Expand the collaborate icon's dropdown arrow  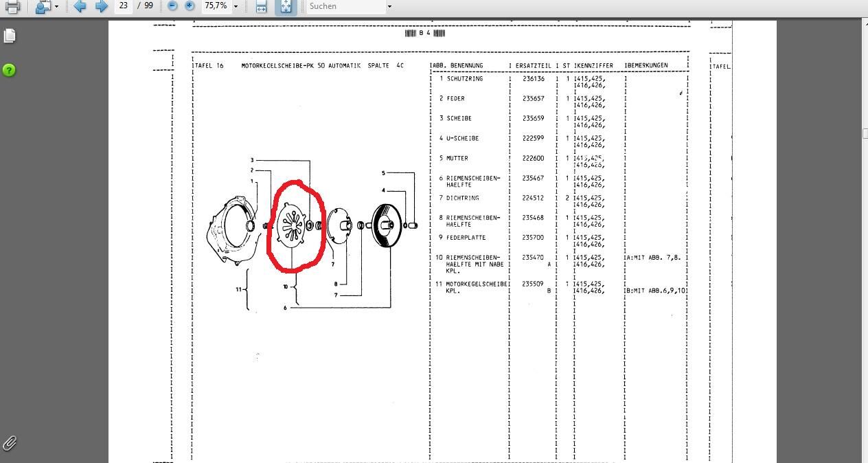pyautogui.click(x=56, y=6)
